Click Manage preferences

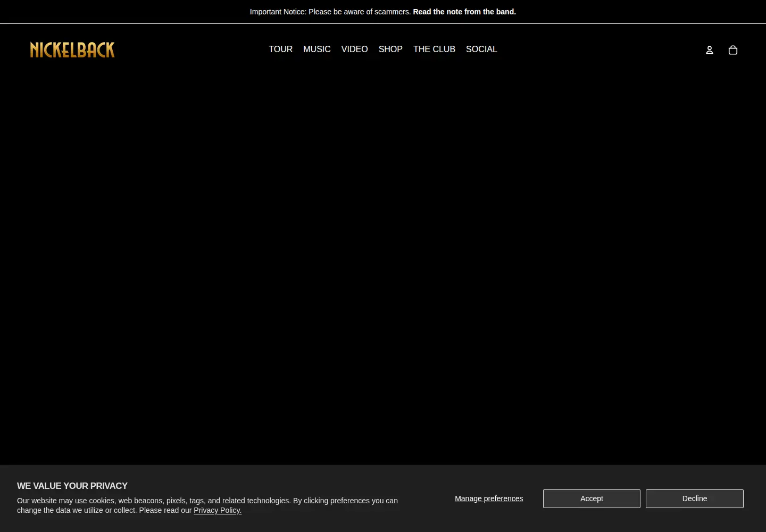[489, 498]
